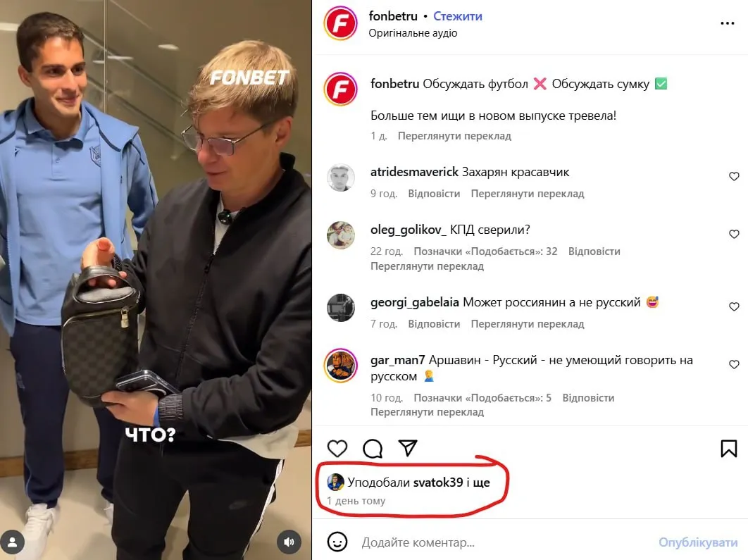Open emoji picker in comment box
Screen dimensions: 748x560
pyautogui.click(x=337, y=542)
